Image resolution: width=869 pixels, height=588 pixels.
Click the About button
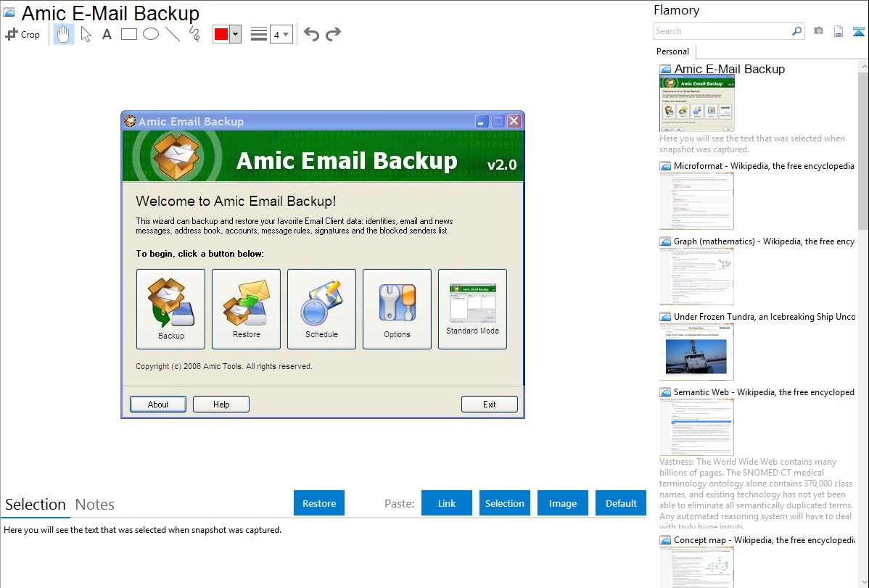tap(158, 404)
